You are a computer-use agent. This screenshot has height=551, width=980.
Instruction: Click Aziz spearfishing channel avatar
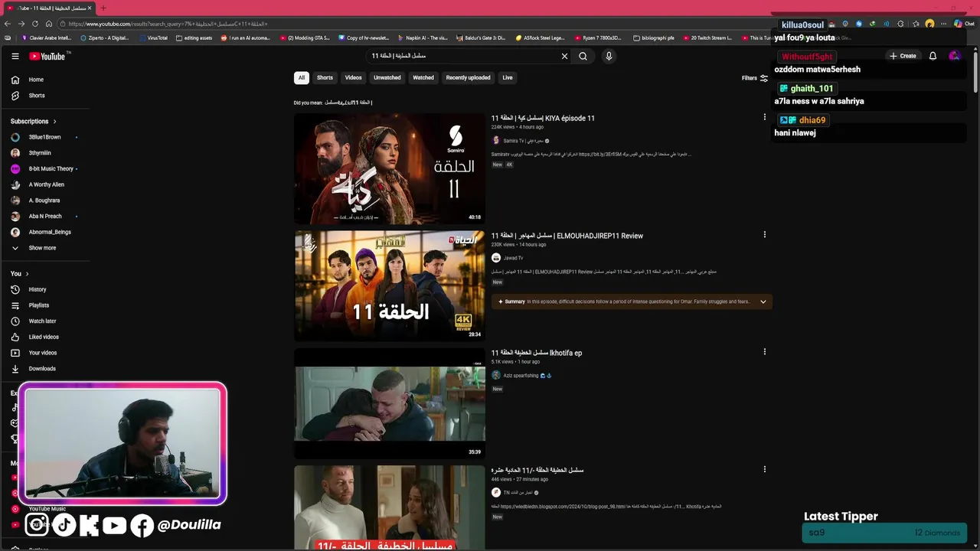coord(496,376)
